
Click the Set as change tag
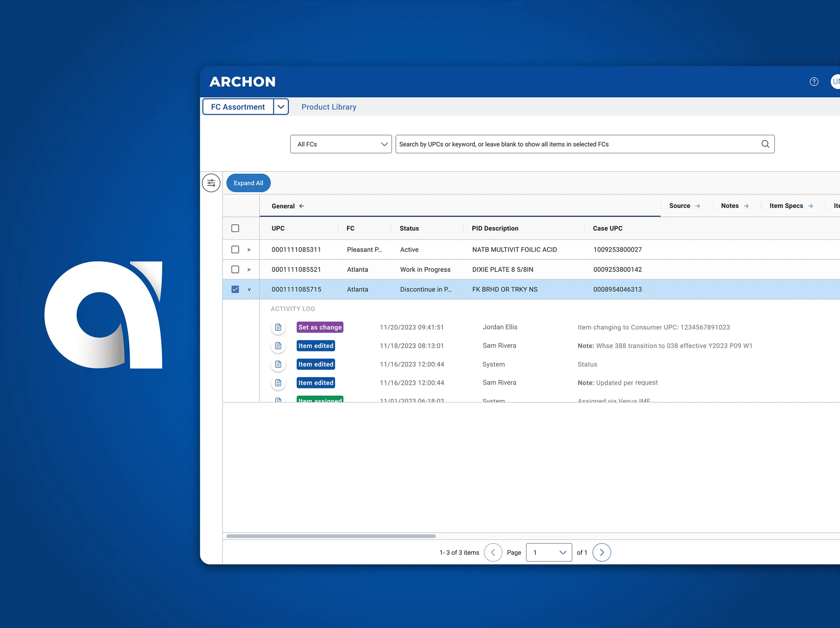click(x=320, y=327)
